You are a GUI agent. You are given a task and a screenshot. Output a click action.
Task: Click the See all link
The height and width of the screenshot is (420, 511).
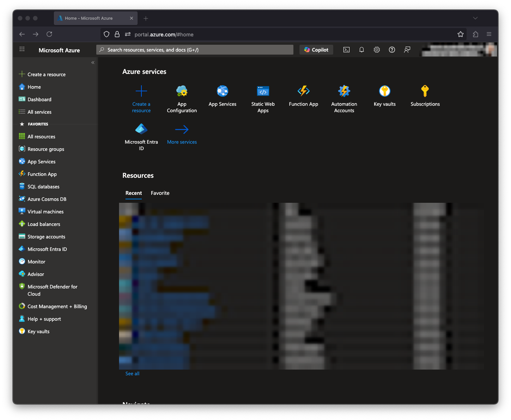[132, 373]
